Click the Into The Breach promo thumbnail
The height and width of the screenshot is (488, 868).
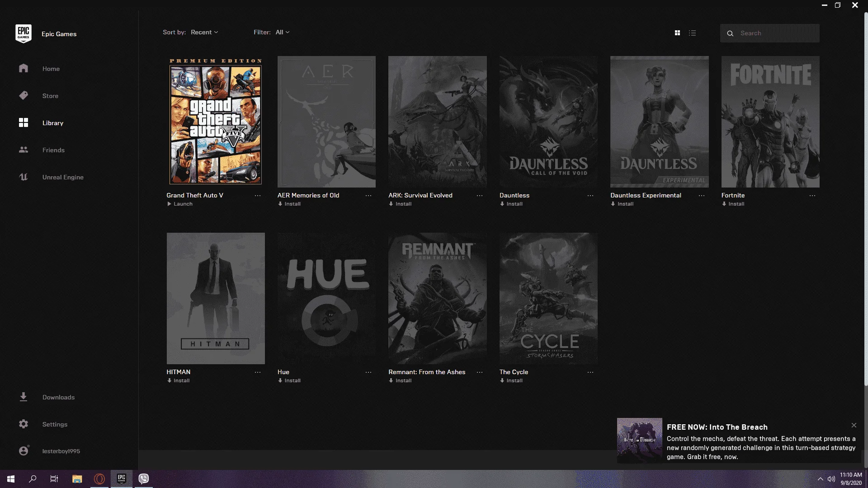pos(640,440)
